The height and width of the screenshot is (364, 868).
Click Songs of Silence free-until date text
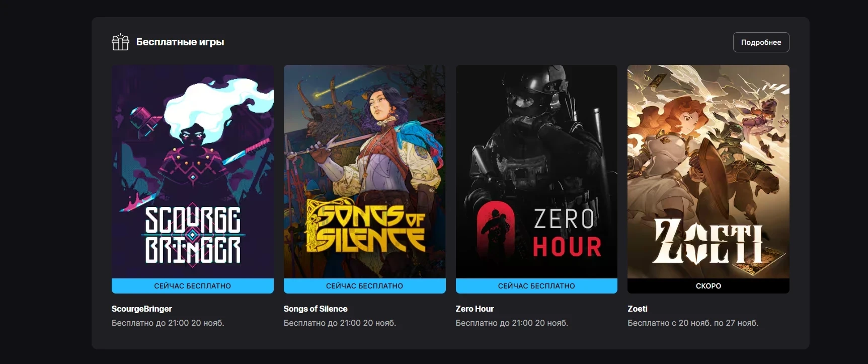point(340,323)
